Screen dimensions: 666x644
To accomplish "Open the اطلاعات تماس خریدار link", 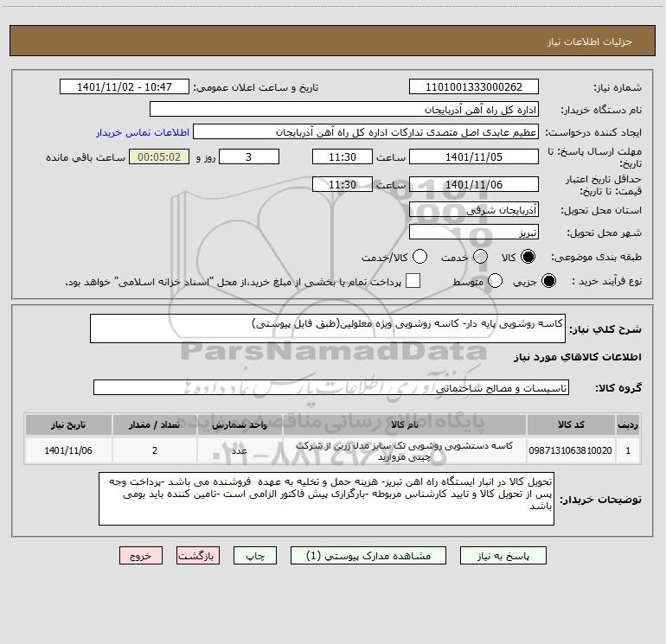I will 143,132.
